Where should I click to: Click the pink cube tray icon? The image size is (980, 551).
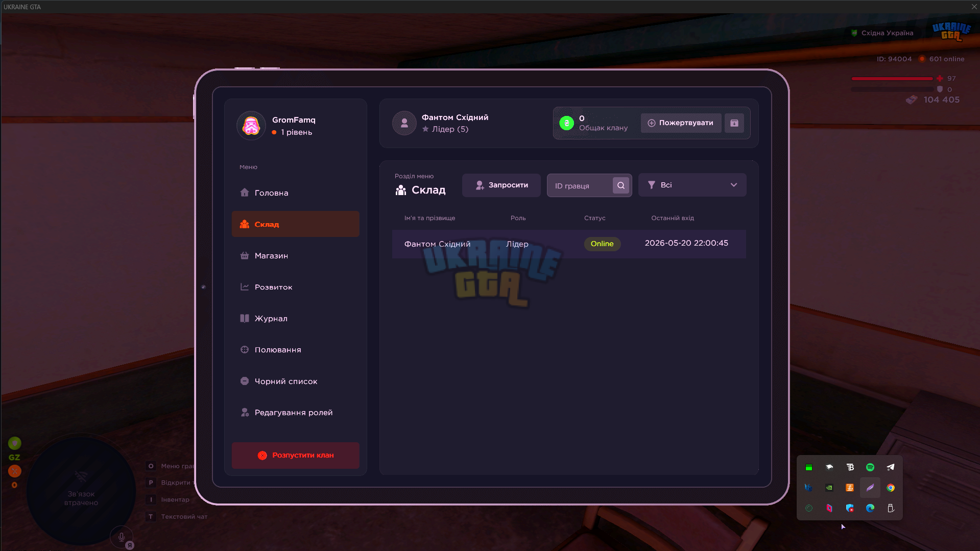pos(829,508)
